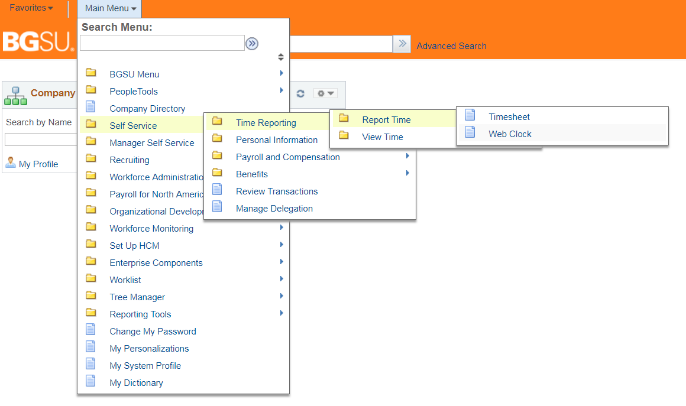Select Change My Password menu entry

click(x=152, y=331)
